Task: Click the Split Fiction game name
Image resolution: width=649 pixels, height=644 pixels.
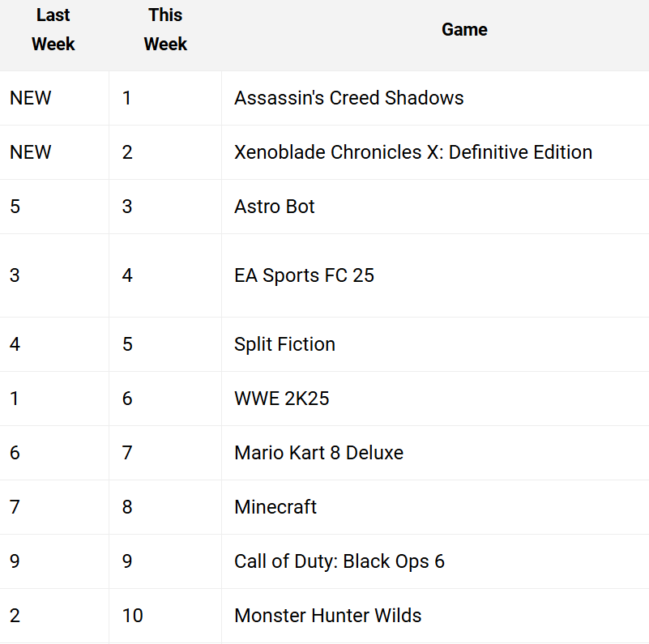Action: click(284, 344)
